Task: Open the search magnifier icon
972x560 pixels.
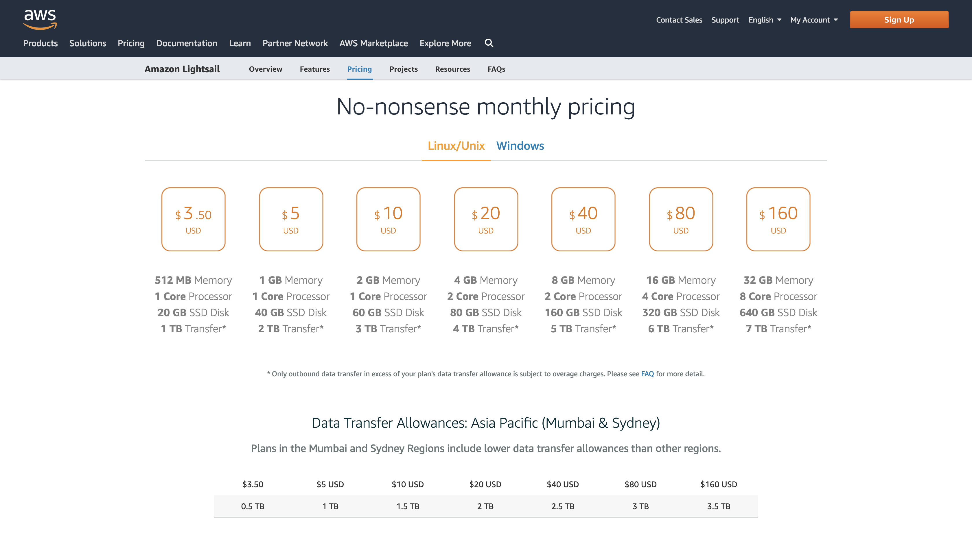Action: (489, 43)
